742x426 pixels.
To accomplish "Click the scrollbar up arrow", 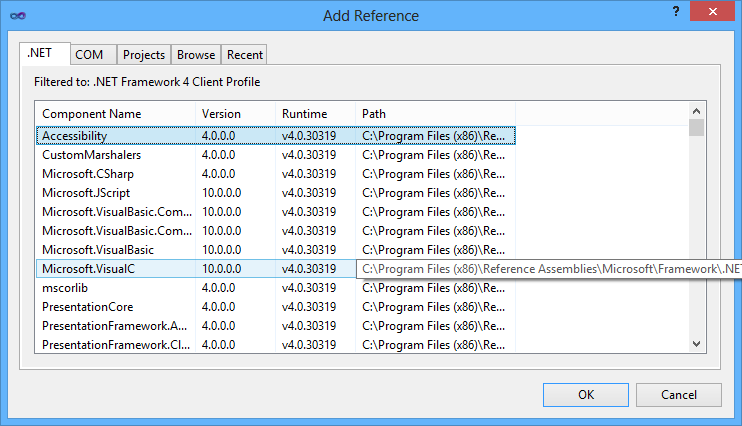I will 696,111.
